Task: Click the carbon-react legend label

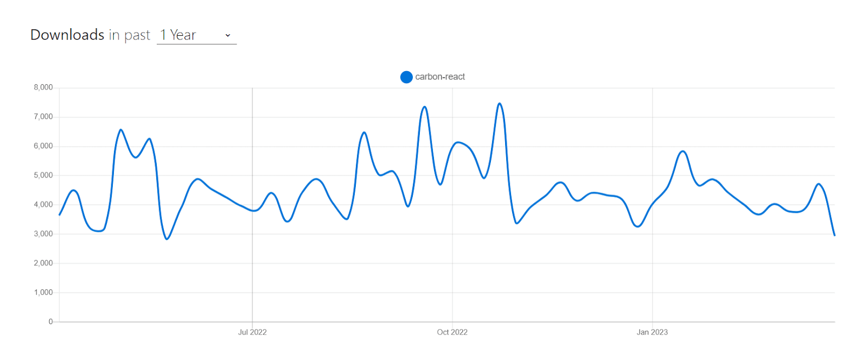Action: point(439,77)
